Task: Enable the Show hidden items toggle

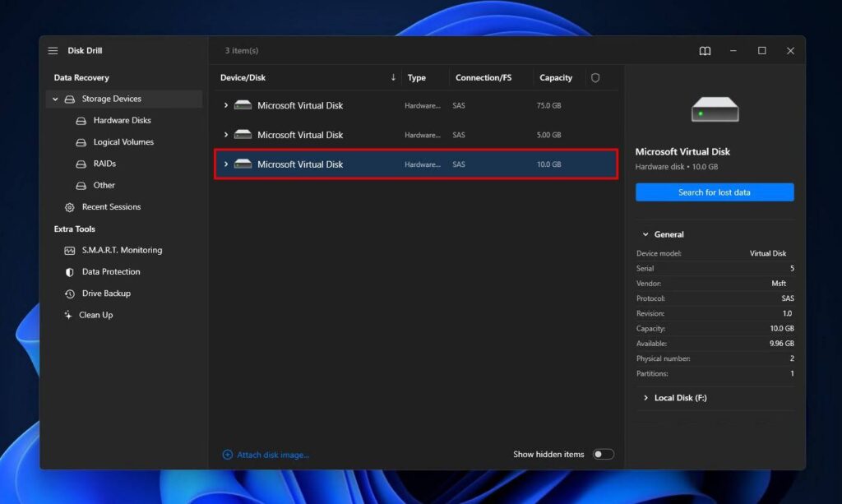Action: (x=603, y=454)
